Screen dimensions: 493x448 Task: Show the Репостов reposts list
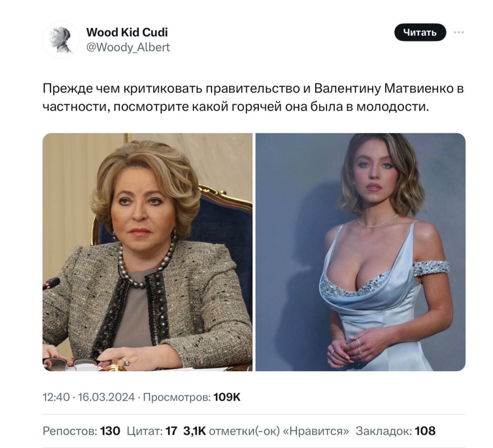pos(70,431)
